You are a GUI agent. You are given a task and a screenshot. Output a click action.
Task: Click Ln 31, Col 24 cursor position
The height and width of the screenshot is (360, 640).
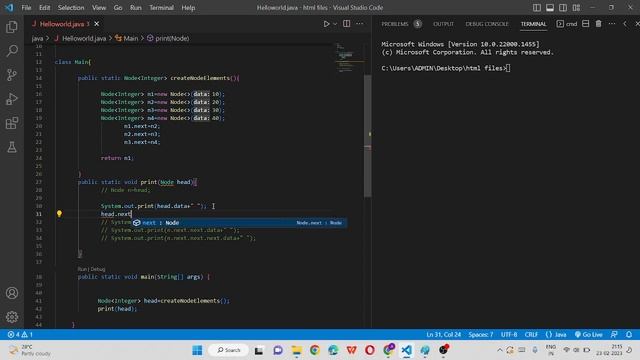click(443, 334)
